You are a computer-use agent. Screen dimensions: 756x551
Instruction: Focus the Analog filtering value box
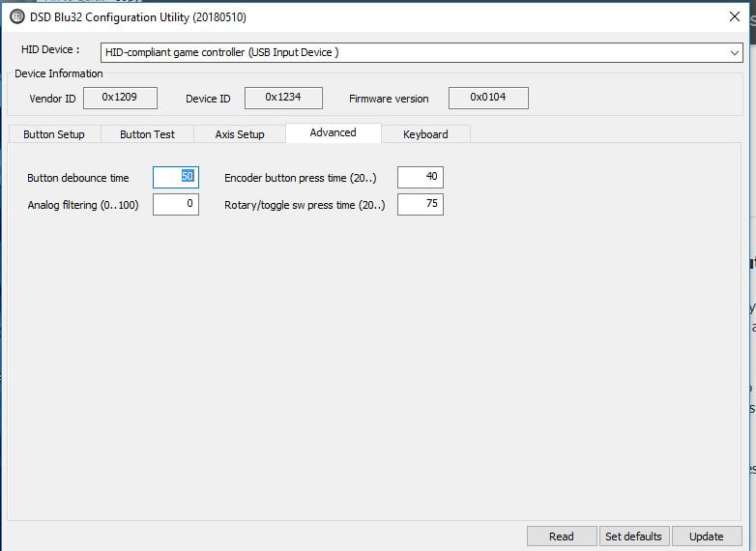tap(176, 204)
